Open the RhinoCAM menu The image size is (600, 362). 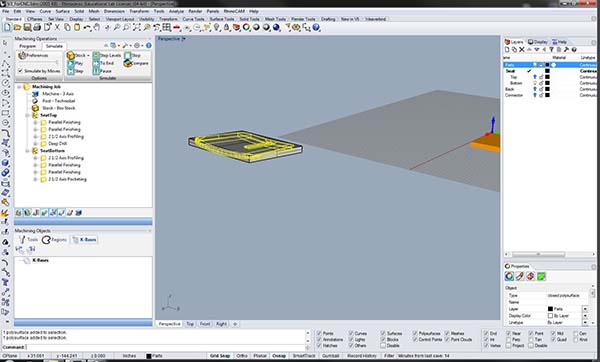(234, 11)
